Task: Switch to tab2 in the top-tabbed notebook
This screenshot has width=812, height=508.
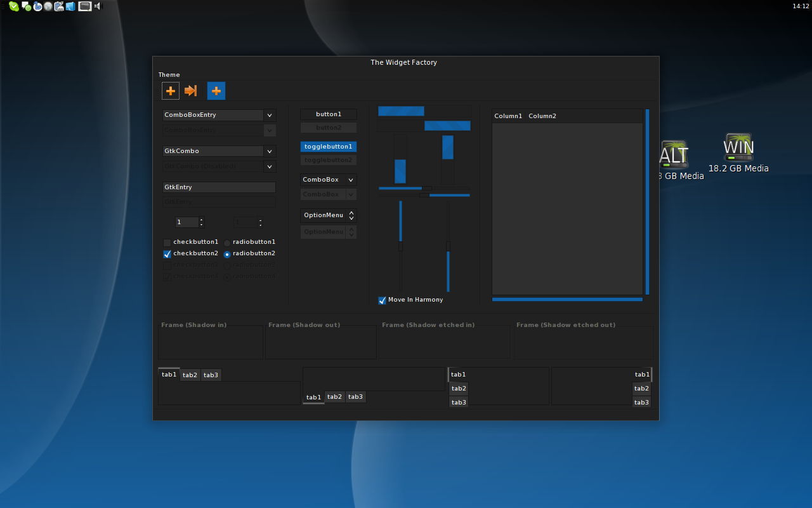Action: tap(190, 375)
